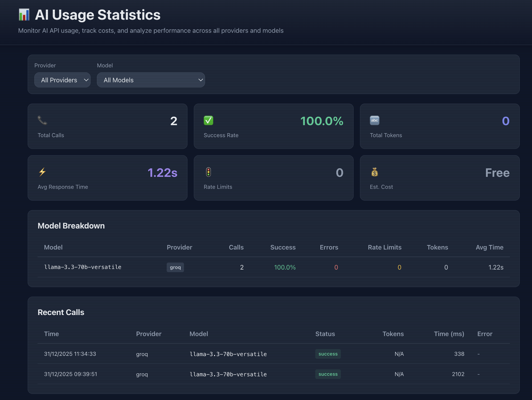The image size is (532, 400).
Task: Click the Status column header in Recent Calls
Action: (x=325, y=334)
